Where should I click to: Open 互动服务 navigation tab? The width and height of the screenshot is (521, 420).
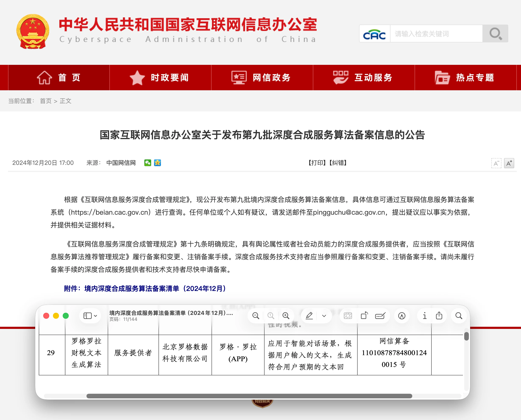point(364,78)
